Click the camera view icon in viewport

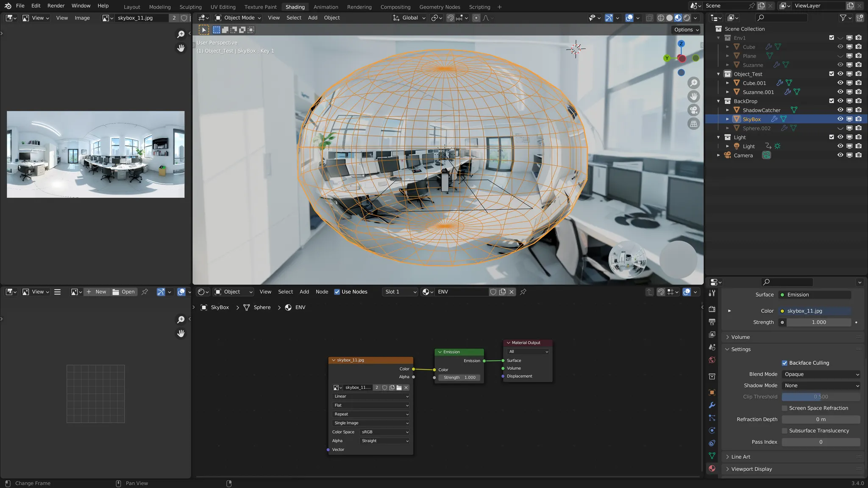click(693, 110)
